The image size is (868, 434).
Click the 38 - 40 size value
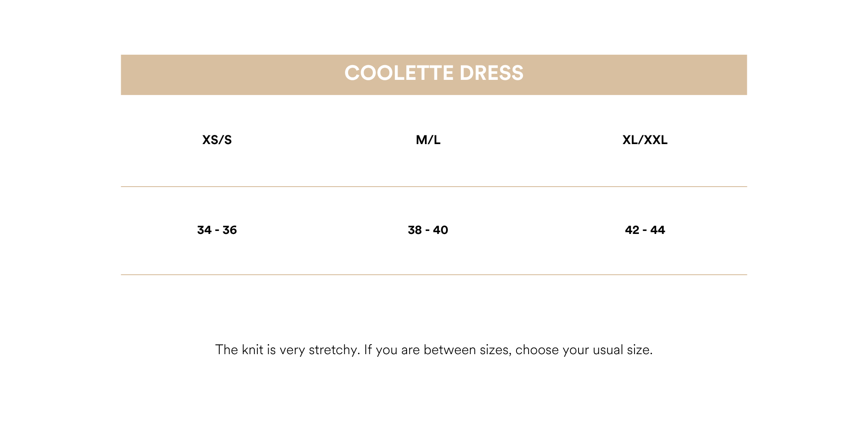(x=428, y=230)
